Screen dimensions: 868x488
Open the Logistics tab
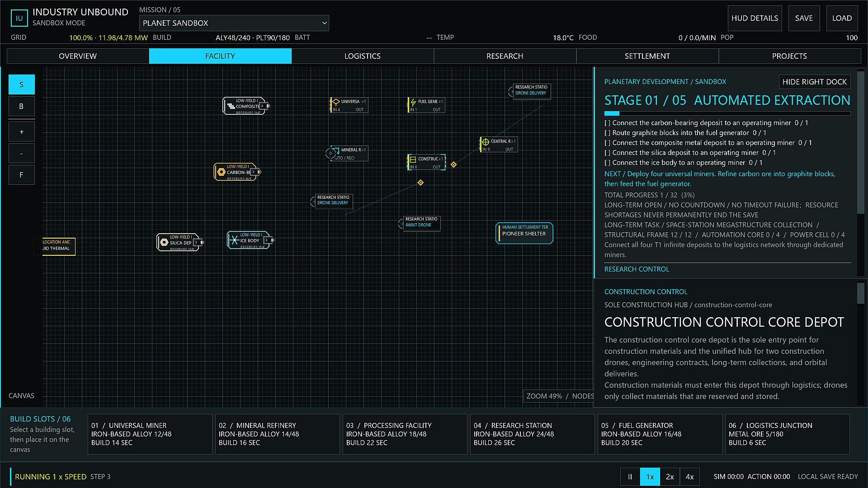tap(363, 56)
